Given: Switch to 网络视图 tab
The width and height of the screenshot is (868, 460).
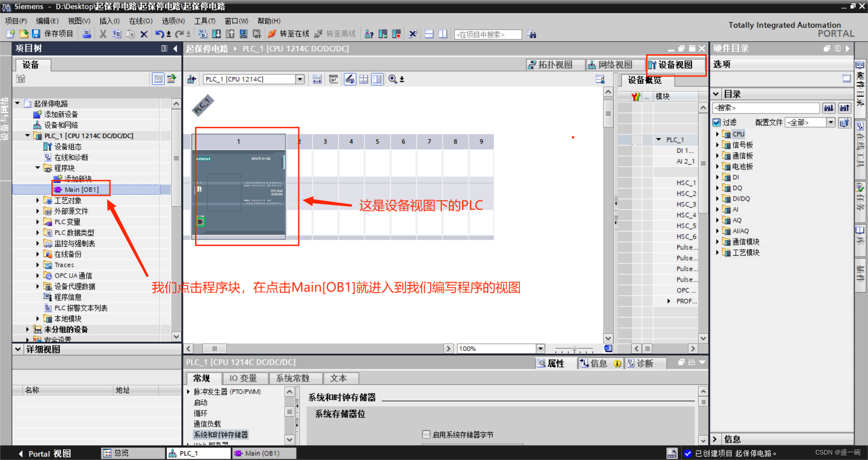Looking at the screenshot, I should tap(615, 65).
